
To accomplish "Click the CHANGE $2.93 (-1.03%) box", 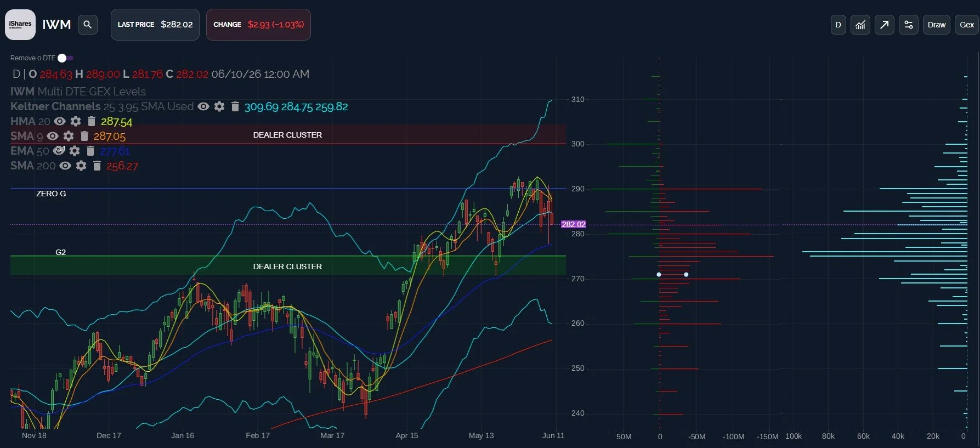I will coord(258,25).
